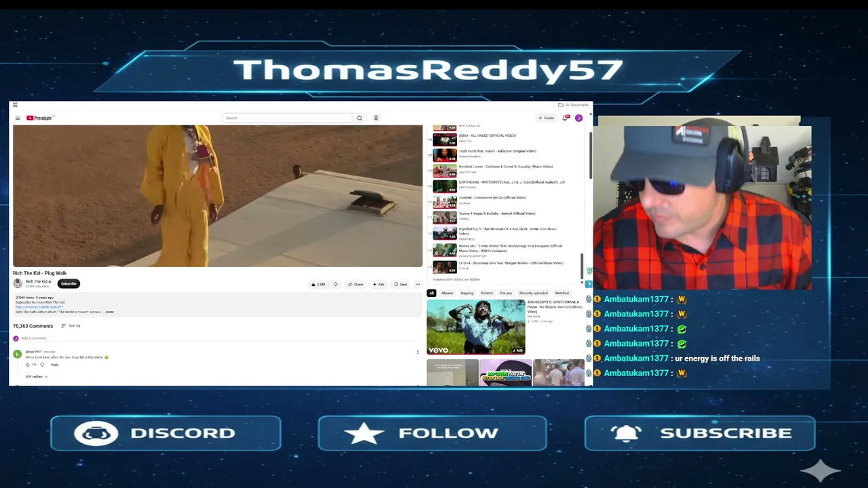The image size is (868, 488).
Task: Open Rich The Kid channel name
Action: 37,282
